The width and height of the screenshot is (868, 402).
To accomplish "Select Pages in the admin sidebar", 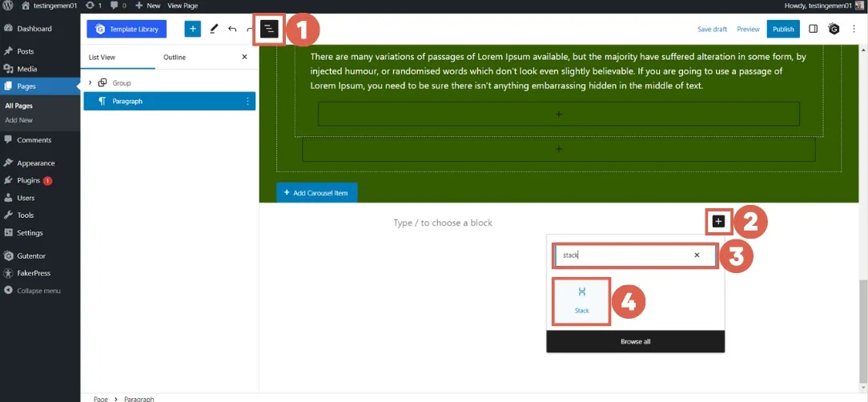I will pyautogui.click(x=40, y=86).
